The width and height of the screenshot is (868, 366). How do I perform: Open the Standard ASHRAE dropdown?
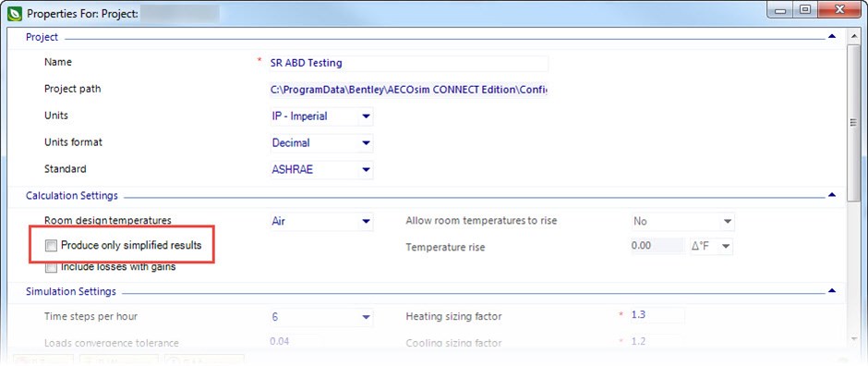tap(319, 169)
